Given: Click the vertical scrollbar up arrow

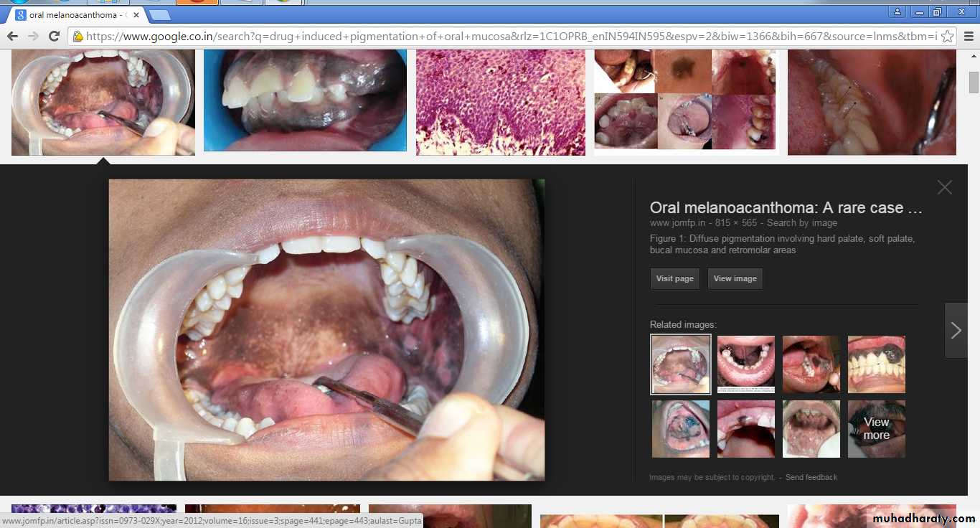Looking at the screenshot, I should 974,57.
